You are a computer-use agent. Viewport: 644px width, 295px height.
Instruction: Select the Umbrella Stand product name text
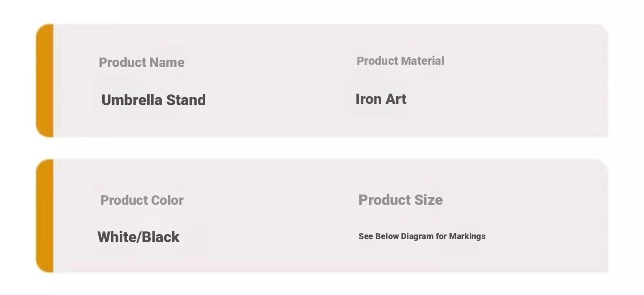coord(153,100)
